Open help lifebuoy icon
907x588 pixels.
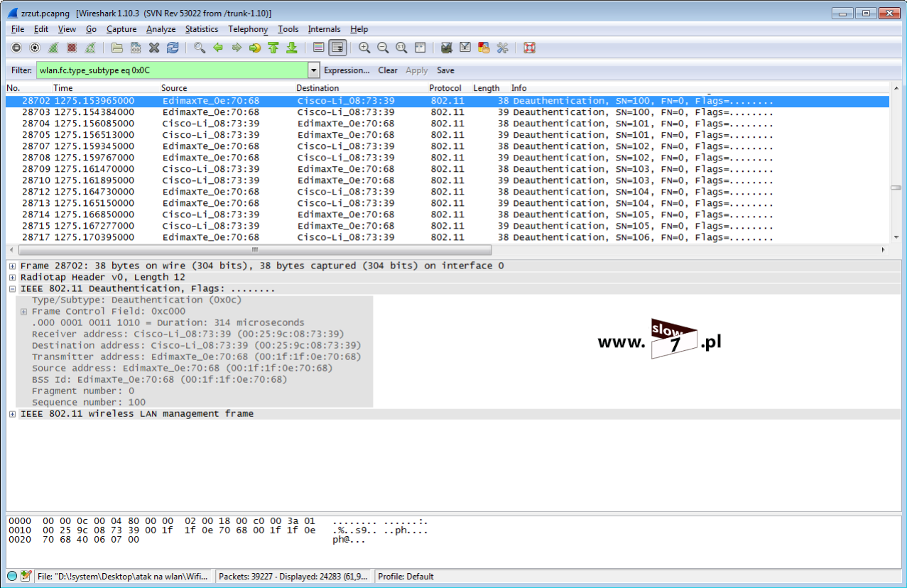tap(529, 48)
